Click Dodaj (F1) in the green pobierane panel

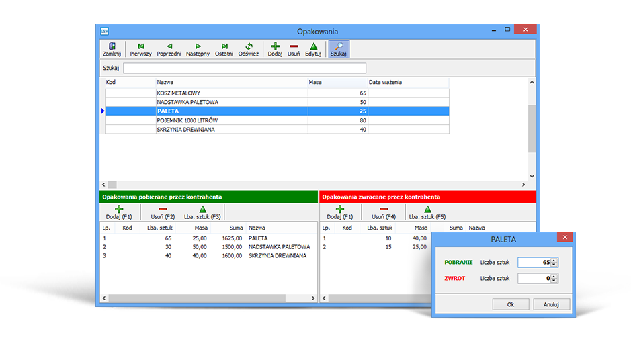(118, 212)
